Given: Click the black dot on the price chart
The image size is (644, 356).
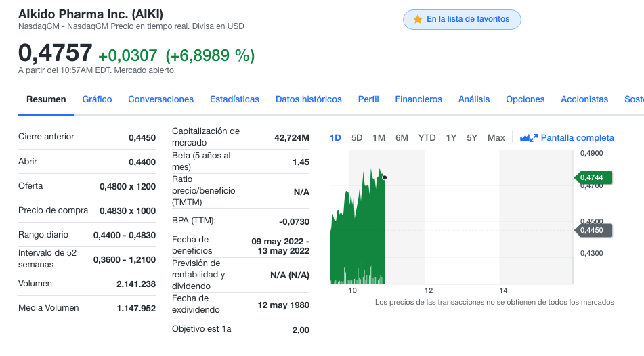Looking at the screenshot, I should [x=385, y=178].
